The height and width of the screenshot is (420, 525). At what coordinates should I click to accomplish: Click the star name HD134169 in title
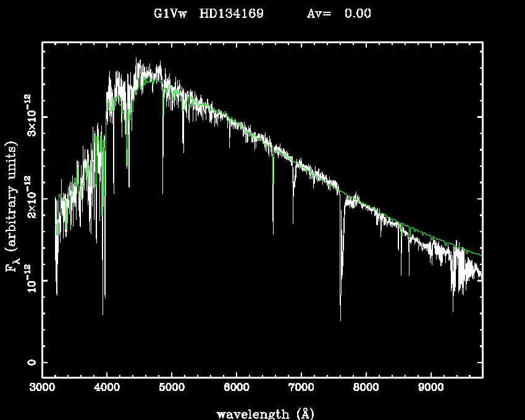(231, 14)
